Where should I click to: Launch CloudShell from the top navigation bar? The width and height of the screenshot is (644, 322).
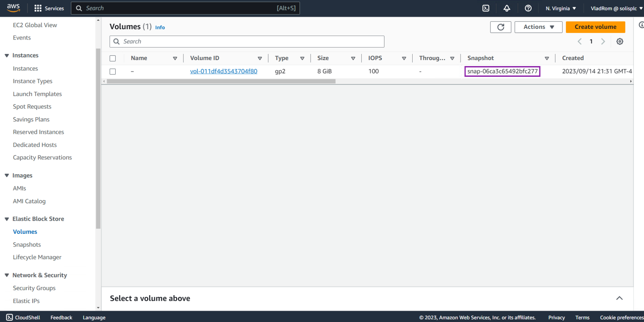click(485, 8)
